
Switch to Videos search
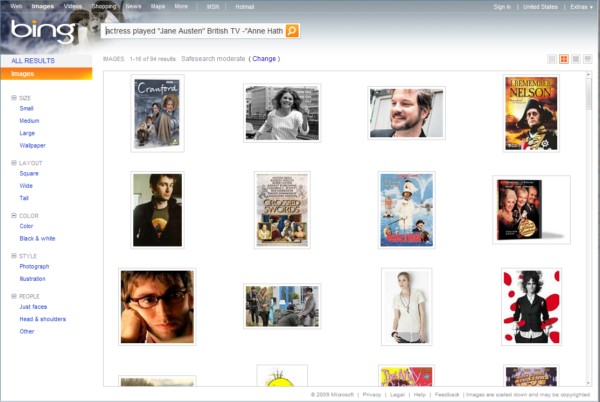73,7
